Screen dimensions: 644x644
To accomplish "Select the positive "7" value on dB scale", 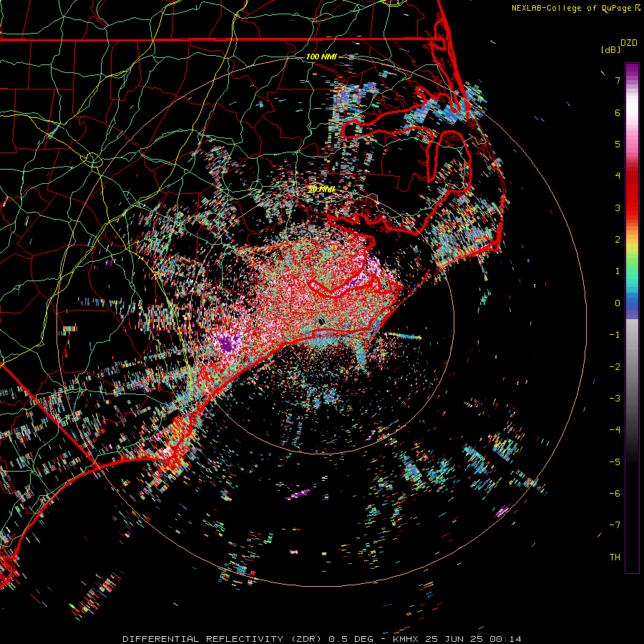I will coord(618,80).
